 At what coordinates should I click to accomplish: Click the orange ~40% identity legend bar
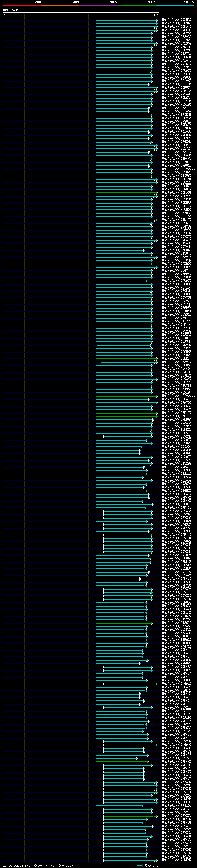pos(60,6)
